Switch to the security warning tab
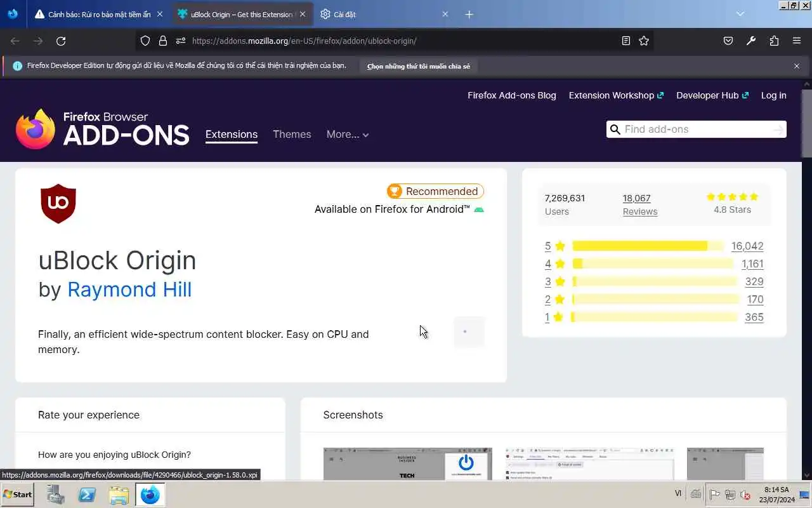Viewport: 812px width, 508px height. point(100,14)
